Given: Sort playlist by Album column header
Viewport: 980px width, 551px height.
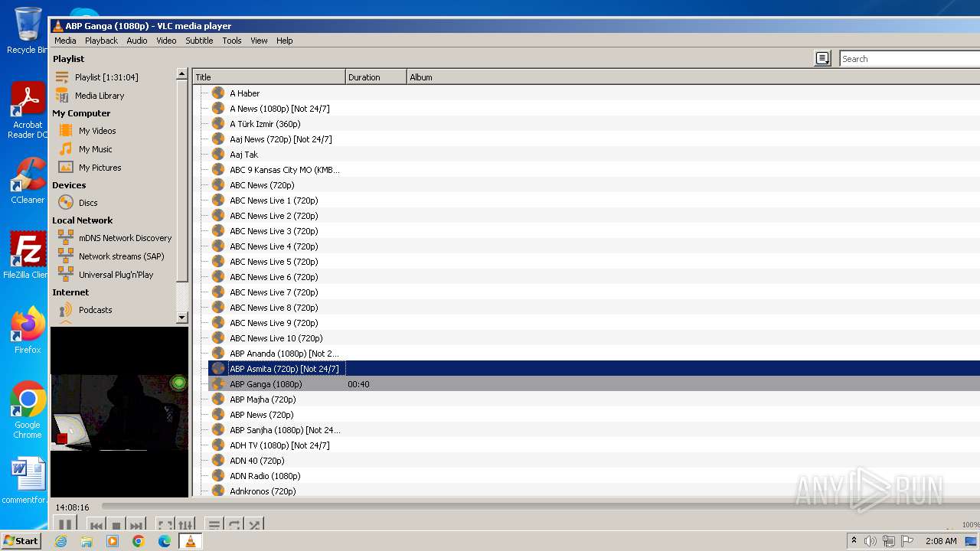Looking at the screenshot, I should click(693, 77).
